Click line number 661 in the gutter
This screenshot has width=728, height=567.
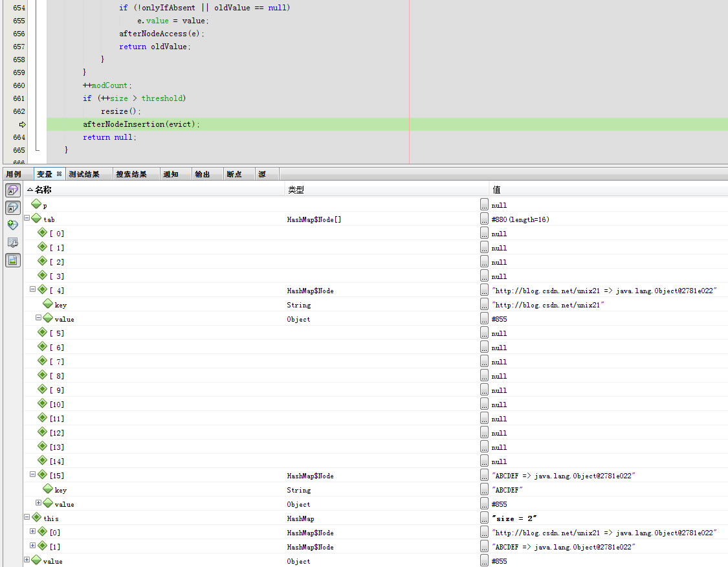coord(19,98)
